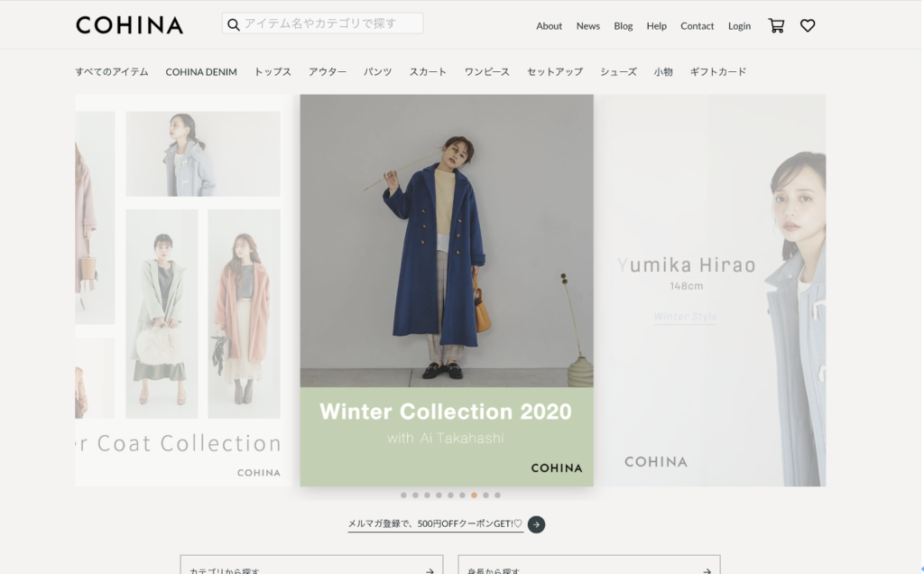This screenshot has width=924, height=574.
Task: Open the heart favorites icon
Action: 808,26
